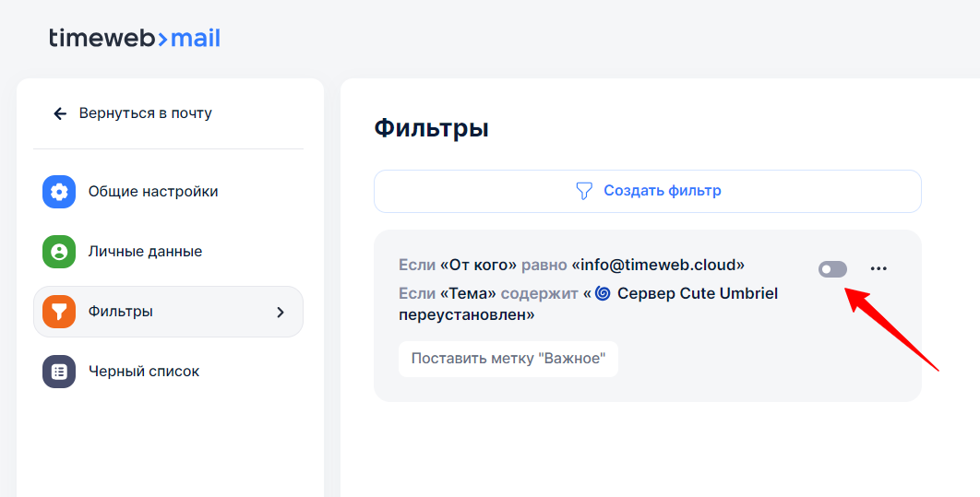Expand the Фильтры chevron arrow in sidebar
This screenshot has height=497, width=980.
[x=281, y=313]
